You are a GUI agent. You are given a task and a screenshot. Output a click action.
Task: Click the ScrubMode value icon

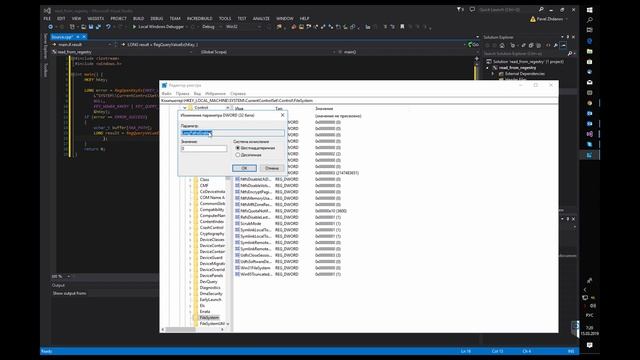tap(237, 224)
